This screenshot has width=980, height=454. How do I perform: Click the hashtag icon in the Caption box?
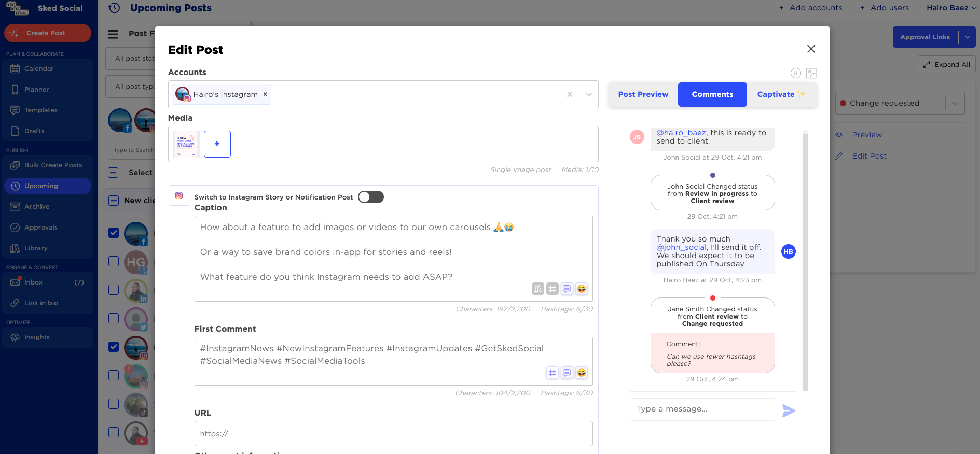point(553,289)
